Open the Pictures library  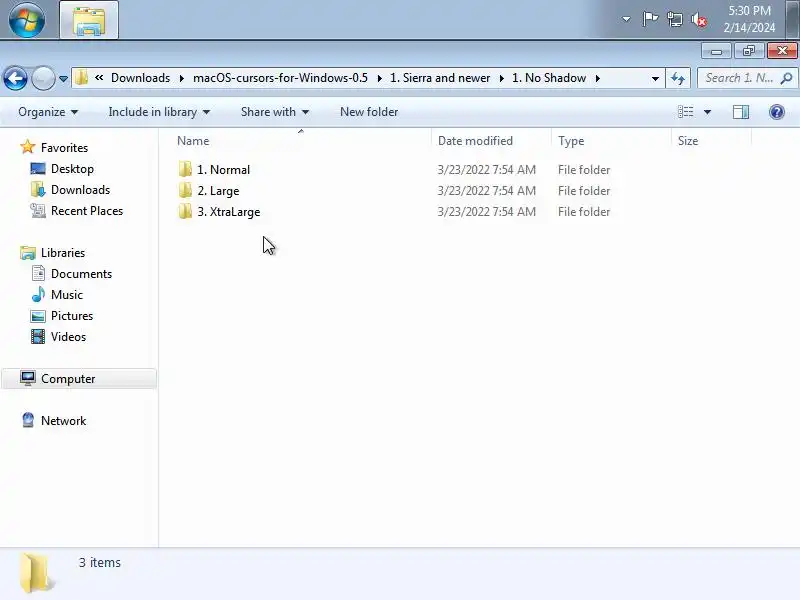71,316
